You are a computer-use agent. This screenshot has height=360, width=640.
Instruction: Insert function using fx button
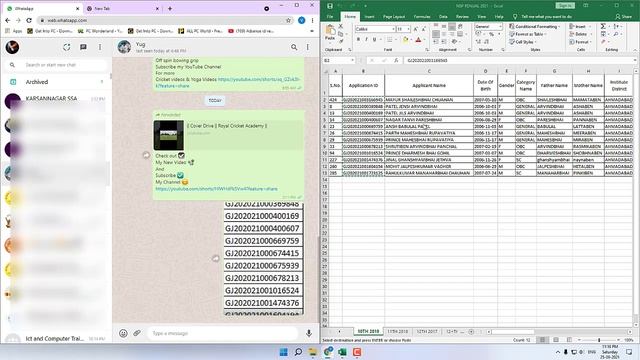pyautogui.click(x=396, y=60)
